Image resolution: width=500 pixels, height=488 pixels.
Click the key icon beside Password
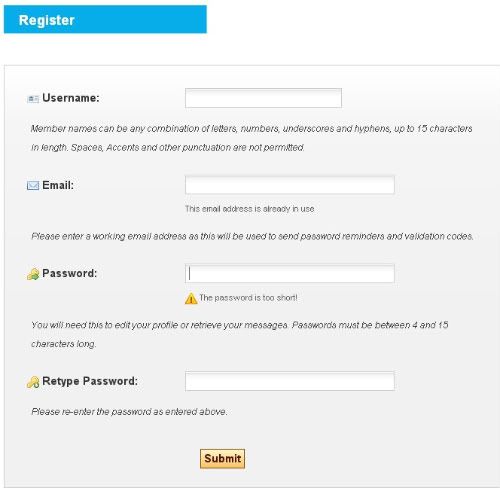click(x=33, y=274)
